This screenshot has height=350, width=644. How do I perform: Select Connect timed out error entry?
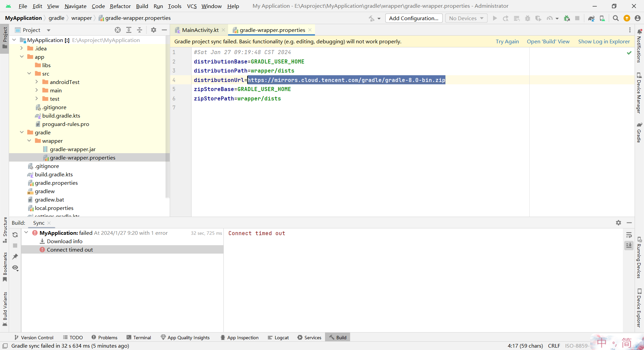pyautogui.click(x=122, y=250)
